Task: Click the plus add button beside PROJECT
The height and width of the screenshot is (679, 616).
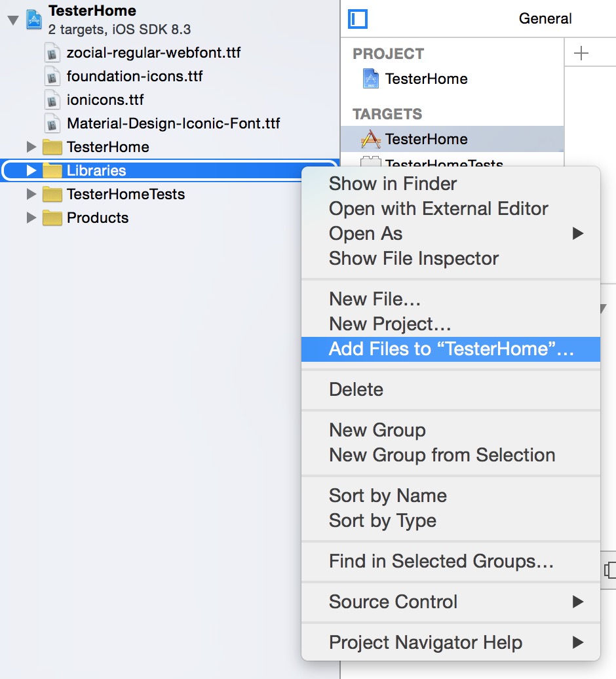Action: [x=581, y=53]
